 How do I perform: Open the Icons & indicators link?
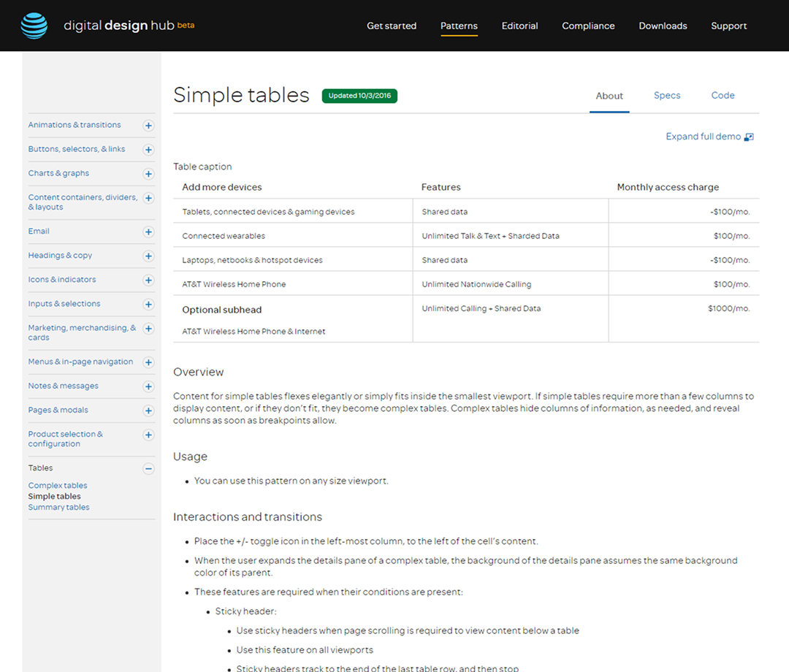click(62, 279)
